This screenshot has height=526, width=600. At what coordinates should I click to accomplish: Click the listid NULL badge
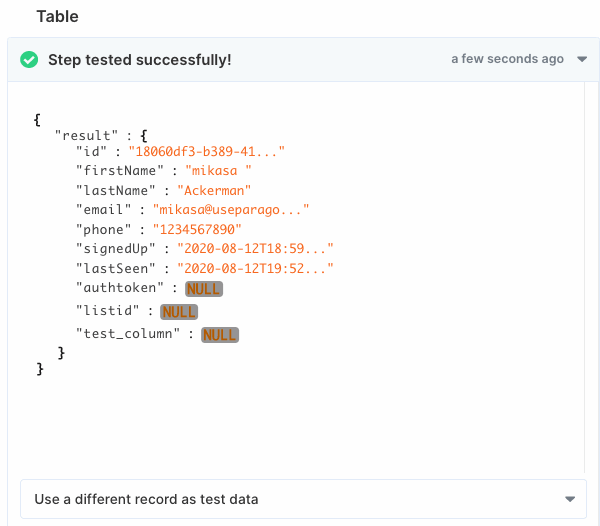[179, 312]
